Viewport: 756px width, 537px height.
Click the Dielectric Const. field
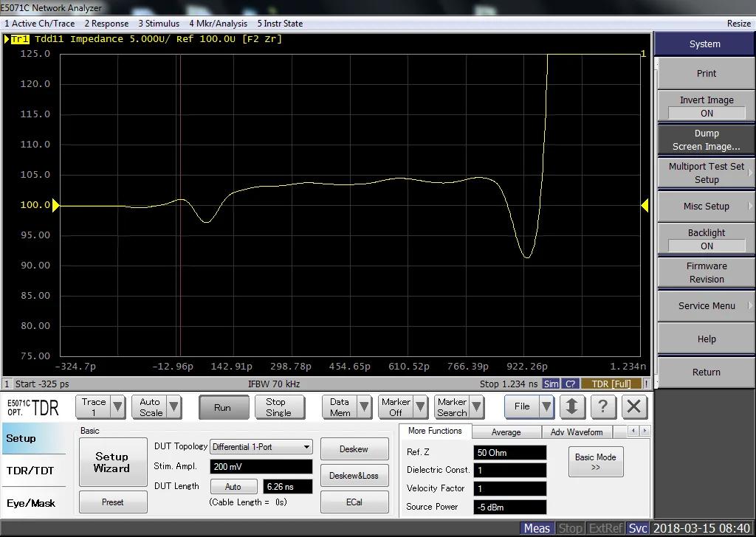pos(510,470)
